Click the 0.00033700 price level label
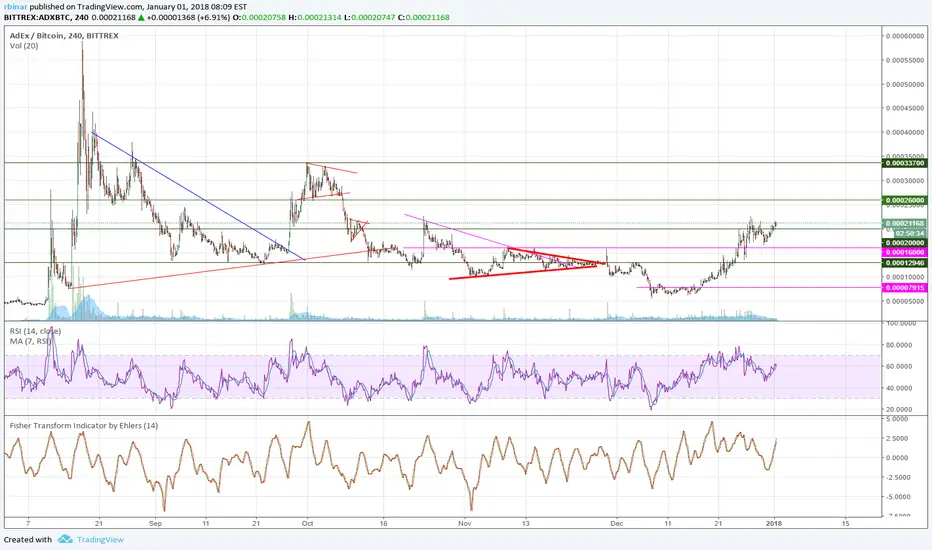 905,163
